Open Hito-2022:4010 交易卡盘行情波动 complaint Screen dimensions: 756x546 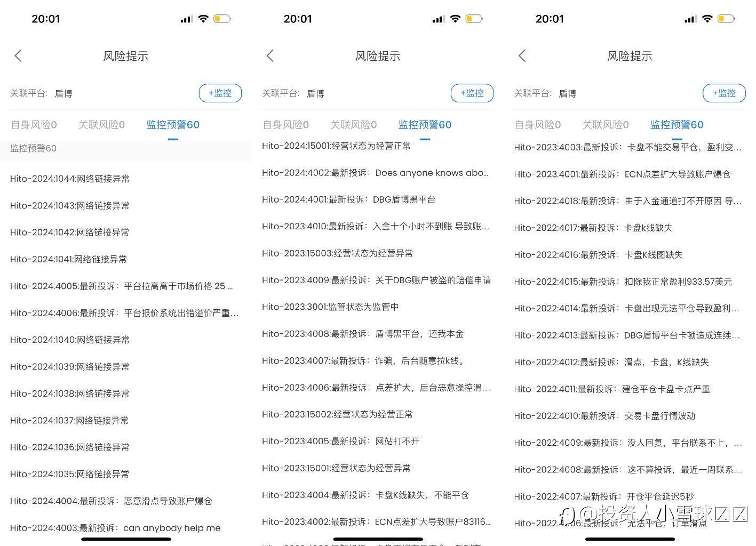pos(605,415)
